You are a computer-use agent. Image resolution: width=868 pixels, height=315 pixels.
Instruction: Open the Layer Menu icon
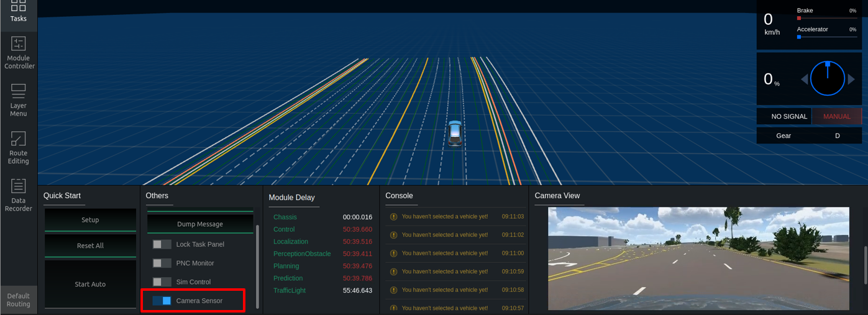19,99
